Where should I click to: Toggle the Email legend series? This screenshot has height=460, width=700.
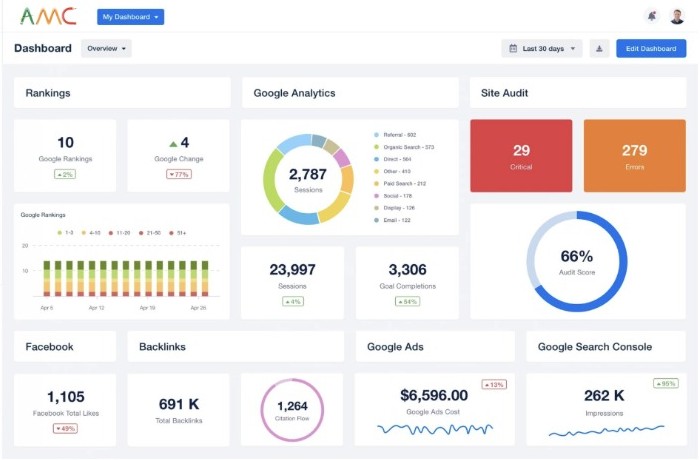coord(392,220)
